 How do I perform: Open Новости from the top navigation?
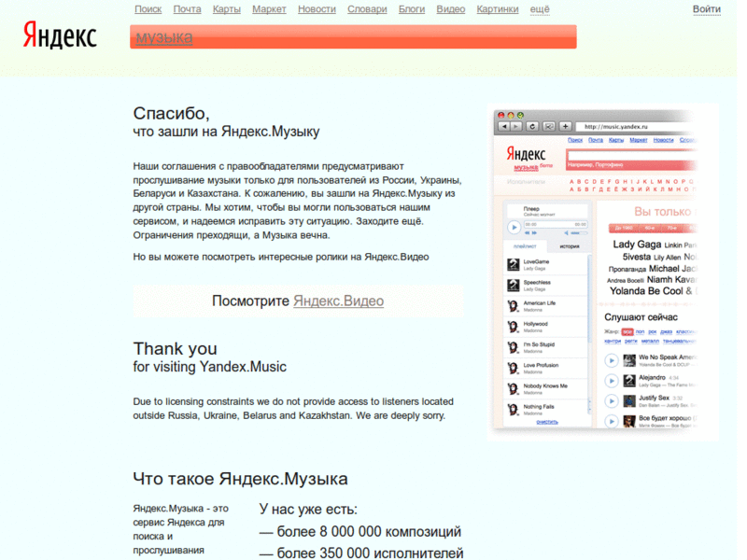point(317,9)
